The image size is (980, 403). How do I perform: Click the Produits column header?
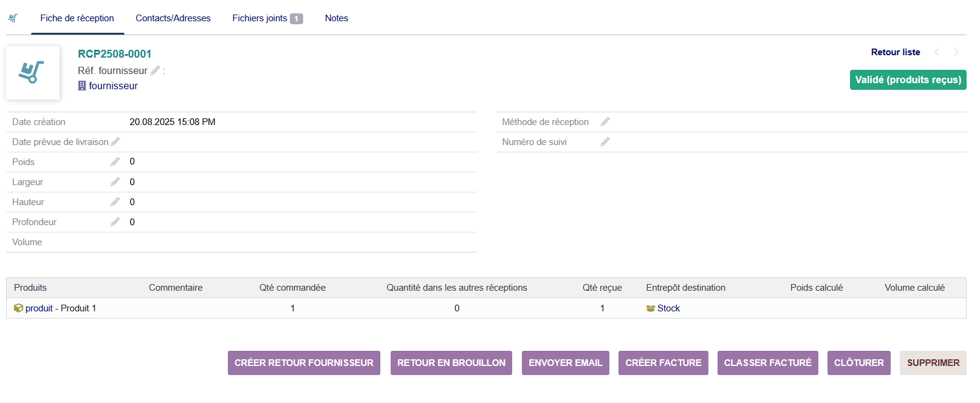(30, 288)
